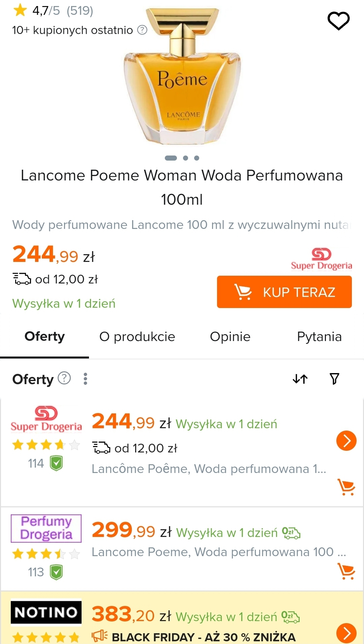Select the Pytania tab
Screen dimensions: 364x644
[319, 336]
